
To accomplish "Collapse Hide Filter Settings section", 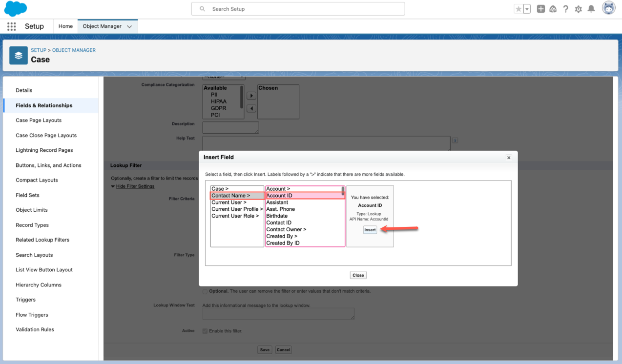I will click(135, 186).
